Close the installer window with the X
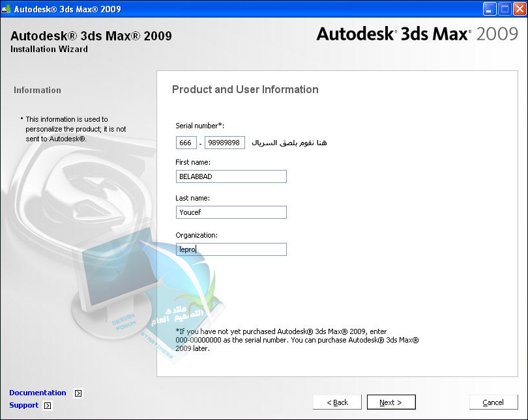Viewport: 528px width, 420px height. point(520,9)
